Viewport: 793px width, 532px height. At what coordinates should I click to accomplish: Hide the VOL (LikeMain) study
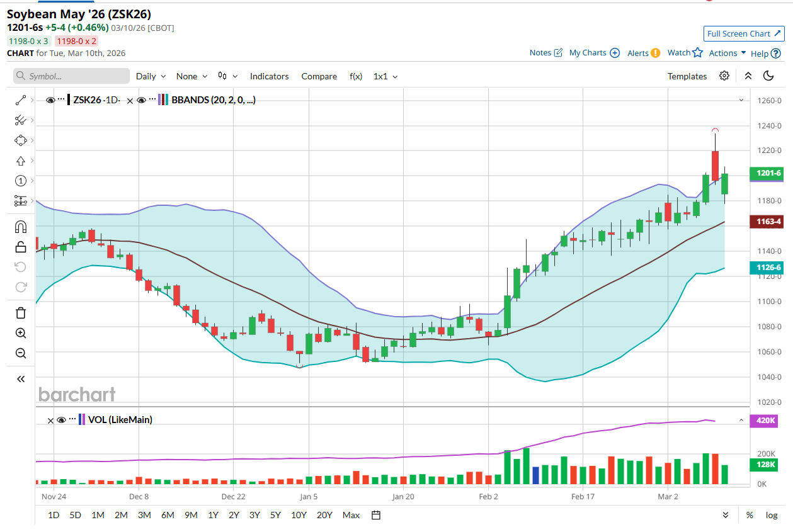tap(61, 419)
